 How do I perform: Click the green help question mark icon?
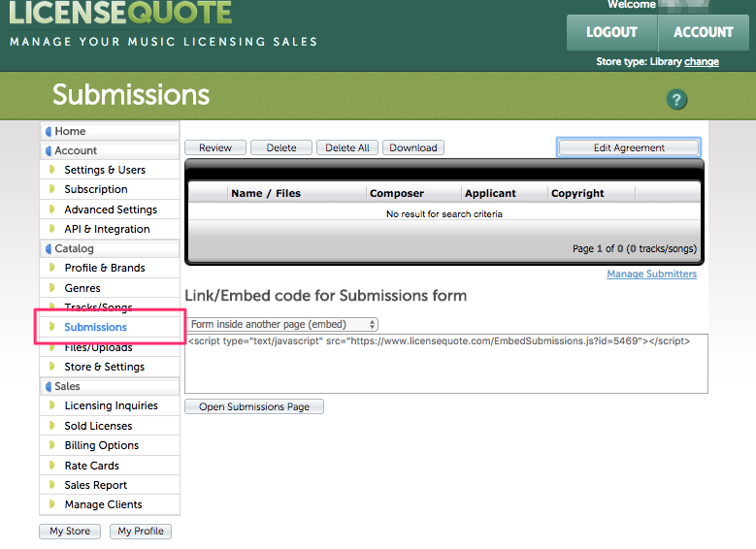676,99
